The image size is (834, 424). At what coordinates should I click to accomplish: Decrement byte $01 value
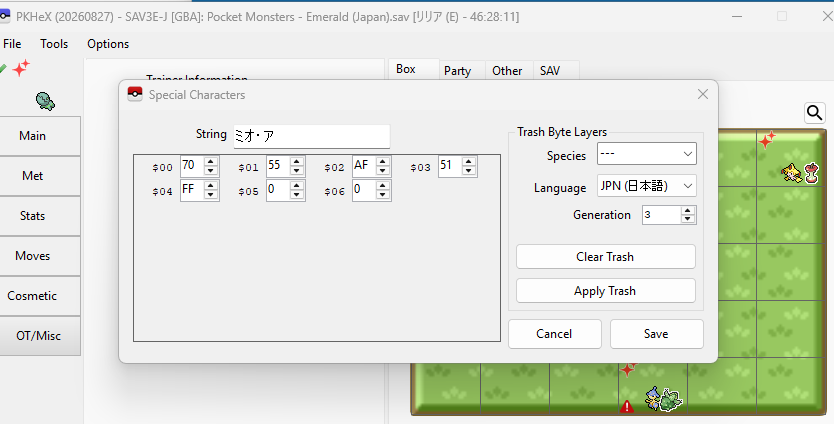297,170
